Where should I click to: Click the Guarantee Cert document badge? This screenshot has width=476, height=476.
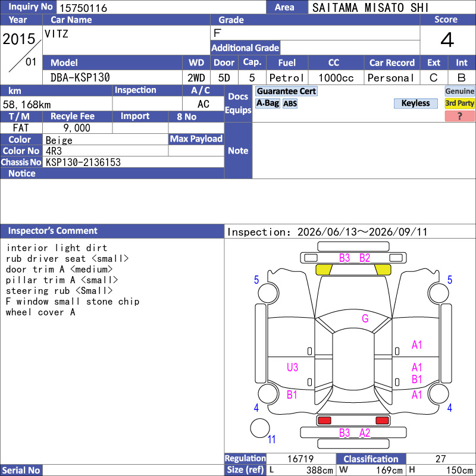click(x=286, y=91)
